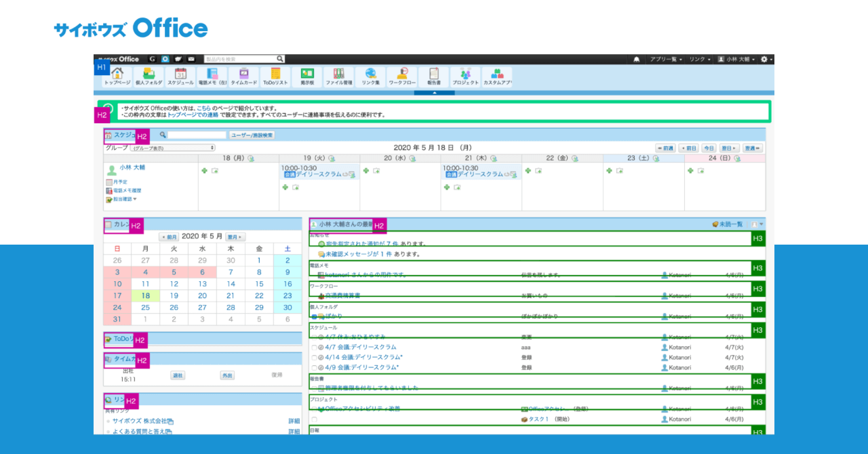Open the 掲示板 bulletin board icon
Viewport: 868px width, 454px height.
(x=307, y=77)
